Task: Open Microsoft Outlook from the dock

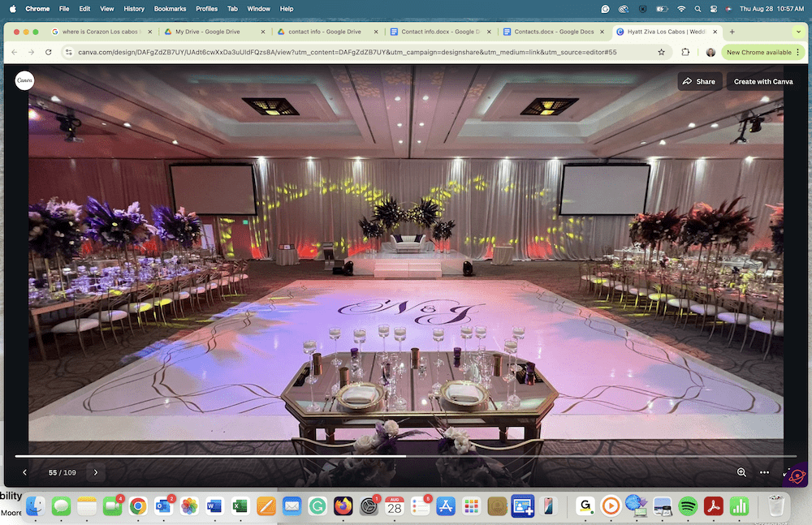Action: coord(164,506)
